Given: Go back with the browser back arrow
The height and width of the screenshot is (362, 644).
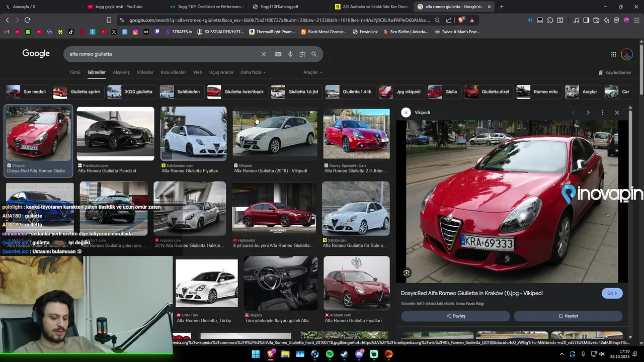Looking at the screenshot, I should [x=7, y=20].
